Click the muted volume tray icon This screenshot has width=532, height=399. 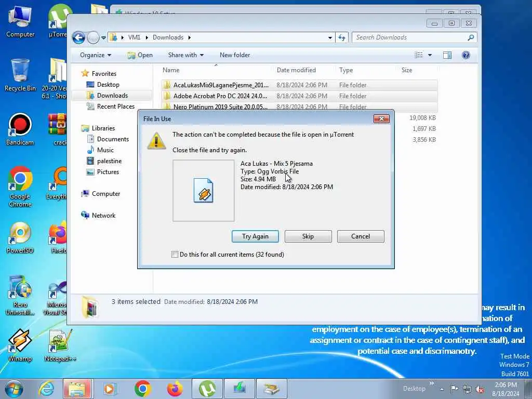coord(480,389)
